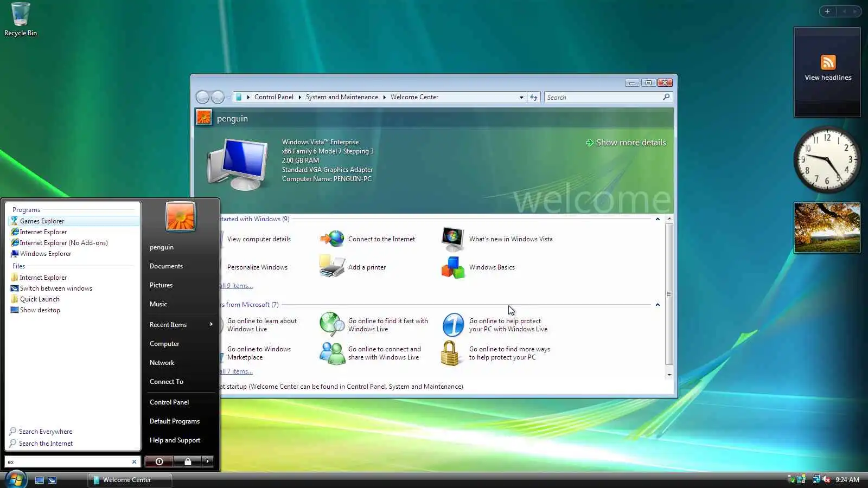
Task: Expand the arrow after System and Maintenance breadcrumb
Action: click(x=385, y=98)
